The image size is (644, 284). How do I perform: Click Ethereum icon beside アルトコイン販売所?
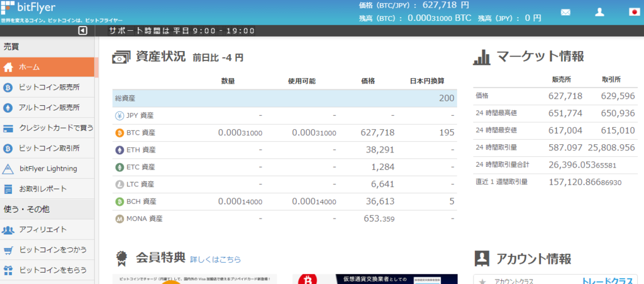coord(8,108)
